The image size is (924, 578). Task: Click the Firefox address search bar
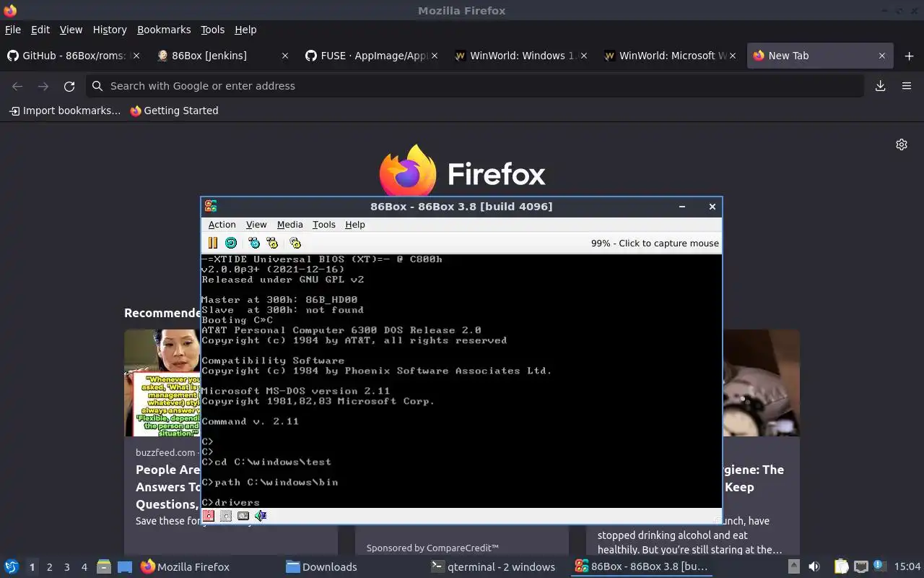click(x=475, y=86)
